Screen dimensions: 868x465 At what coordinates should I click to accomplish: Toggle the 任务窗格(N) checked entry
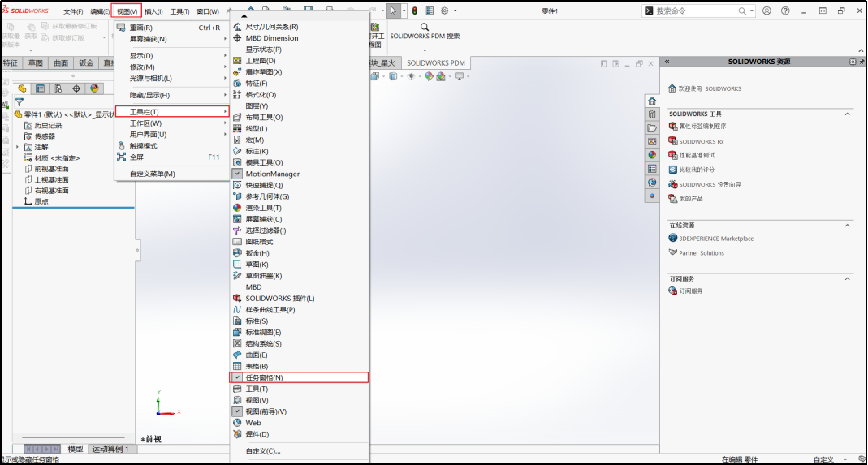(x=299, y=377)
